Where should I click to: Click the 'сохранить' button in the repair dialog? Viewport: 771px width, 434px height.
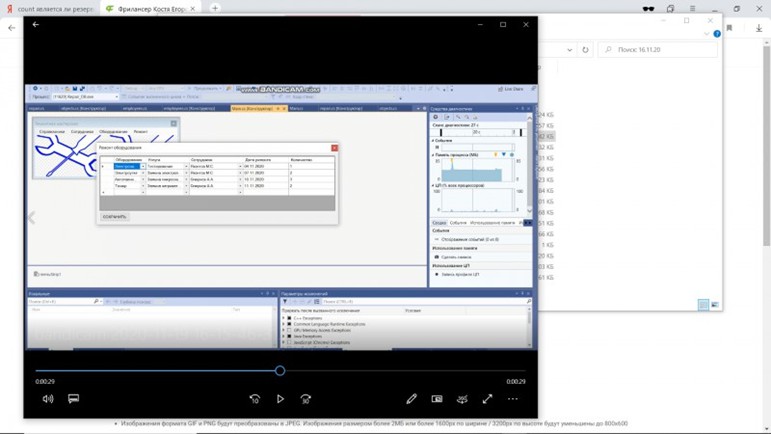(115, 216)
